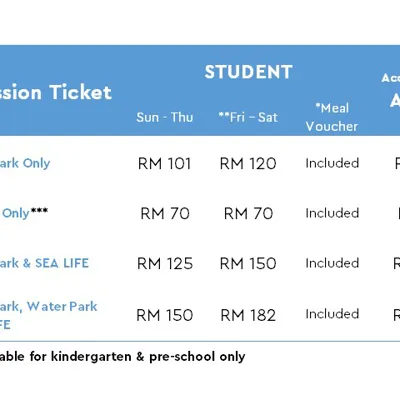Click the Sun - Thu RM 150 price
400x400 pixels.
tap(165, 315)
